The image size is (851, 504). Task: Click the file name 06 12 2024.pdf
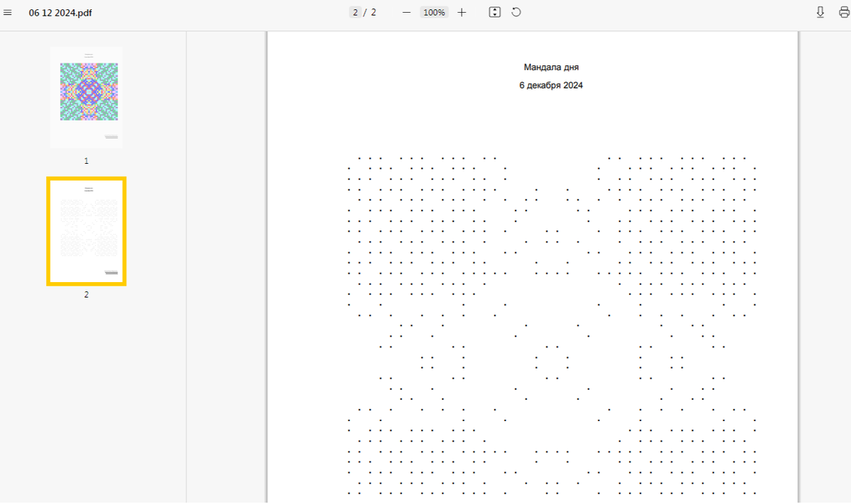tap(60, 13)
